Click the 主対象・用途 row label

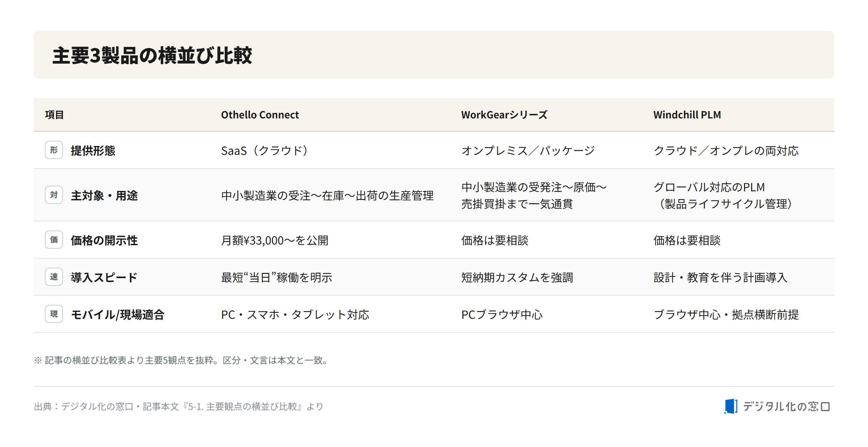pos(104,195)
